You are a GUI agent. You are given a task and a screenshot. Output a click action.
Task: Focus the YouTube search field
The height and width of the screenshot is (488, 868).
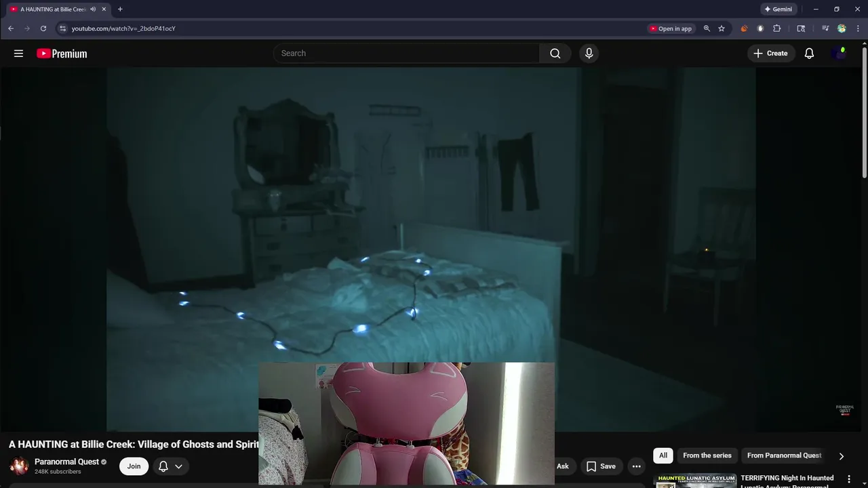tap(407, 54)
